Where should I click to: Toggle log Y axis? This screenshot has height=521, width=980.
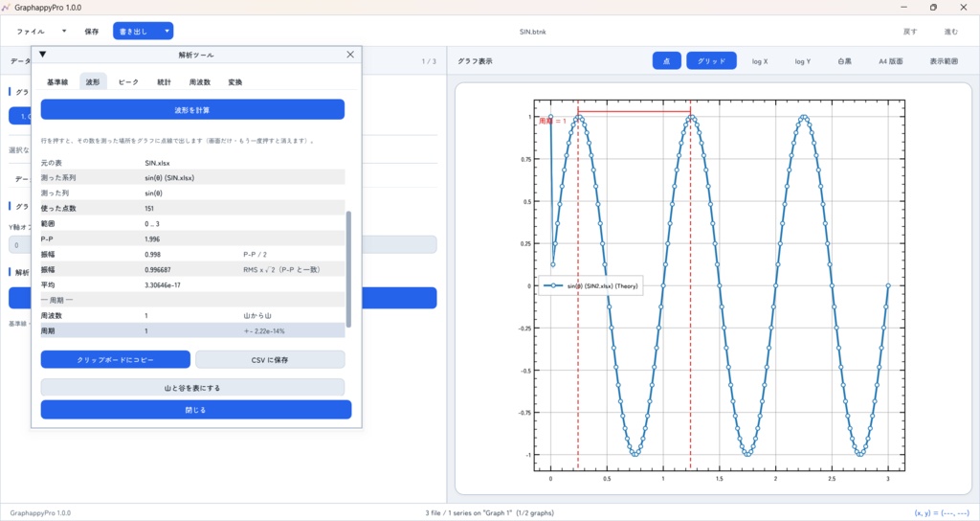click(x=803, y=61)
